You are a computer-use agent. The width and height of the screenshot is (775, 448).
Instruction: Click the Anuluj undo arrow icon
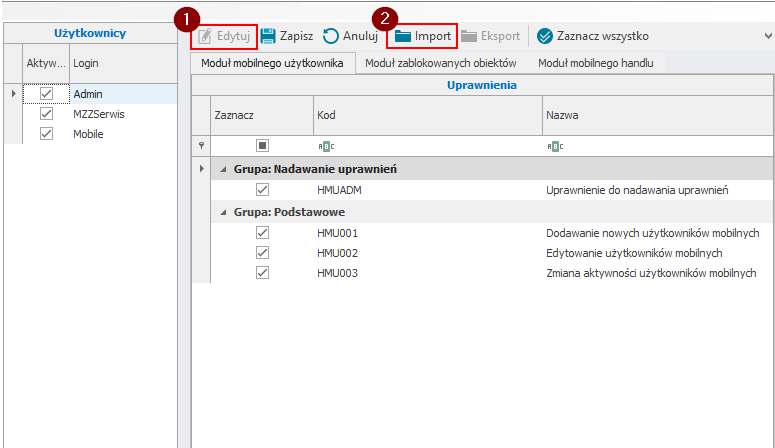330,37
